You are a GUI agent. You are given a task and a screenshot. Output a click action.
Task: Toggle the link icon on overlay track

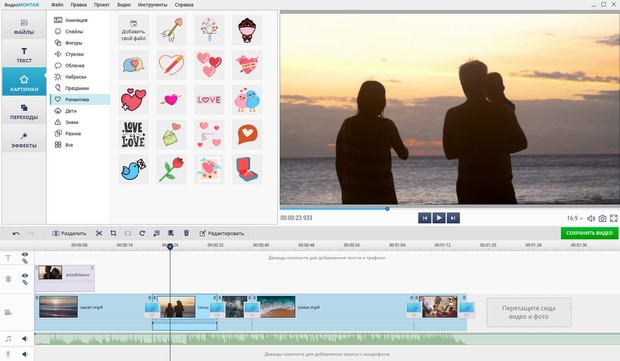point(25,282)
